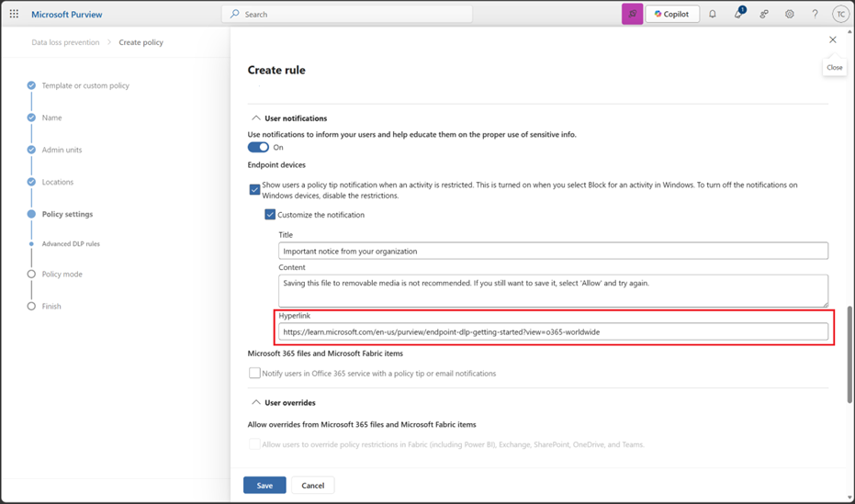The image size is (855, 504).
Task: Select the Advanced DLP rules substep
Action: [71, 244]
